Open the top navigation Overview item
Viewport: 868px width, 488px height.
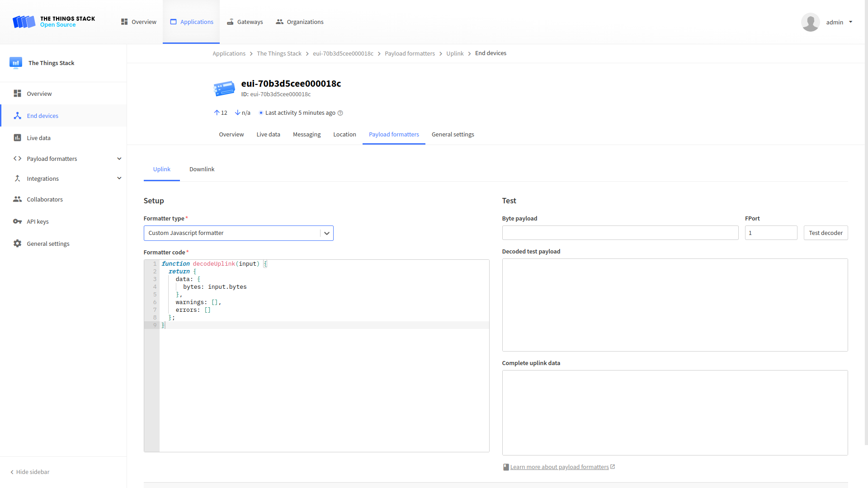click(x=138, y=22)
